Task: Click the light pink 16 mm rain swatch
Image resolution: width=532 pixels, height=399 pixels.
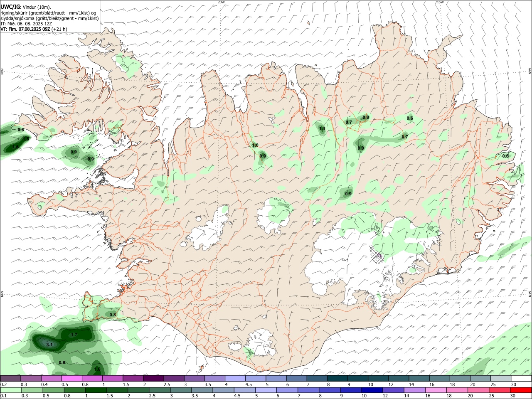Action: click(x=436, y=390)
